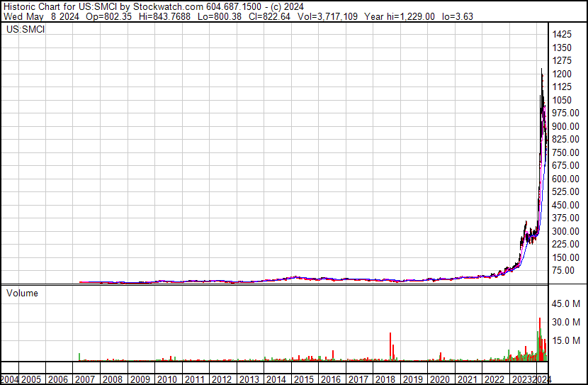Select the 2005 year label on axis
The width and height of the screenshot is (588, 385).
30,379
